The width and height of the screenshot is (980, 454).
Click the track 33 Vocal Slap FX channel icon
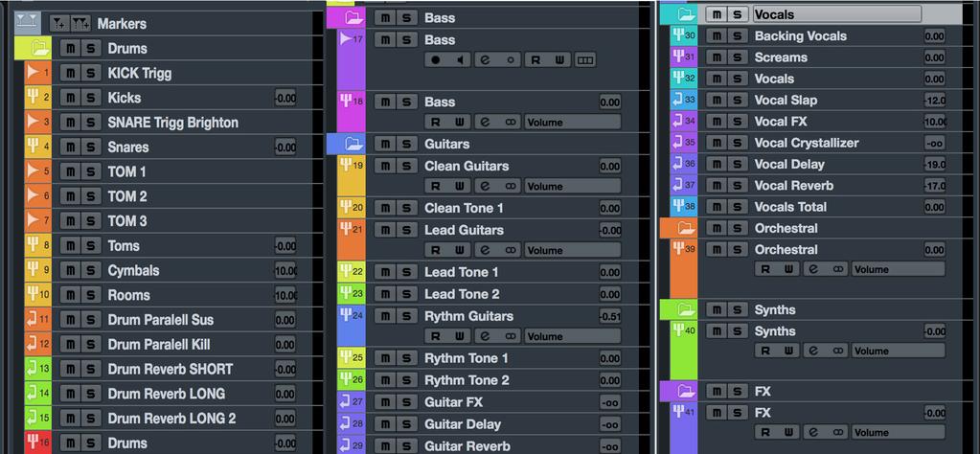click(677, 100)
